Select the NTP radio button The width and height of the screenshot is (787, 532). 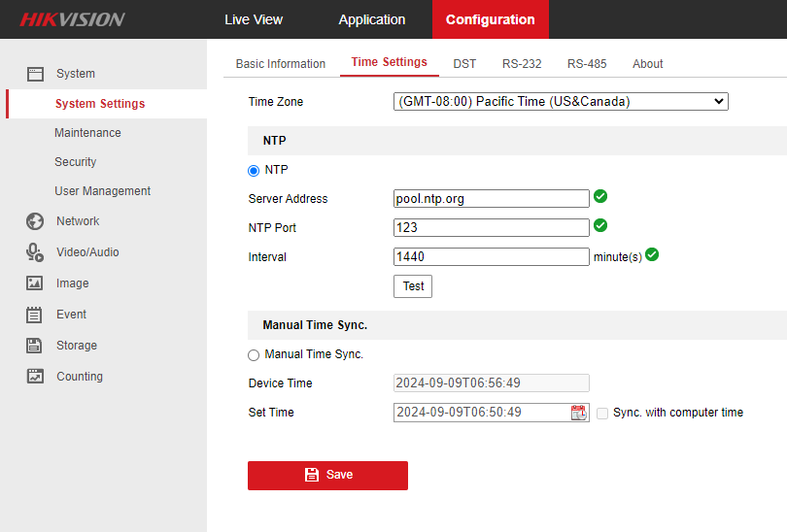point(255,170)
